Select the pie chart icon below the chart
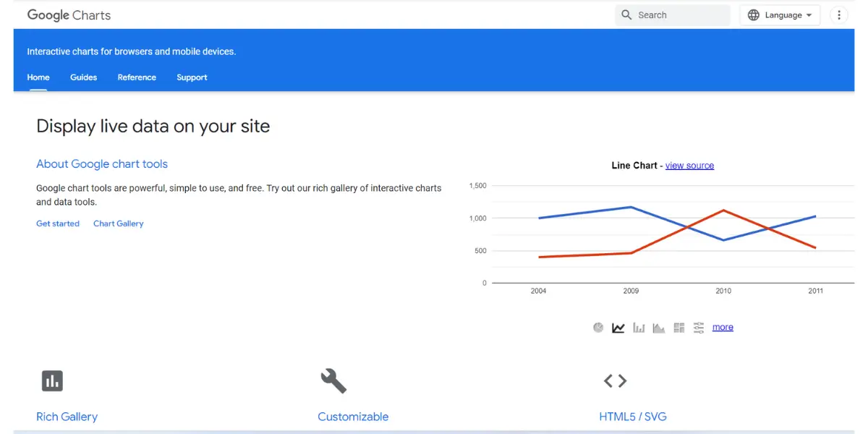Screen dimensions: 868x434 point(598,328)
